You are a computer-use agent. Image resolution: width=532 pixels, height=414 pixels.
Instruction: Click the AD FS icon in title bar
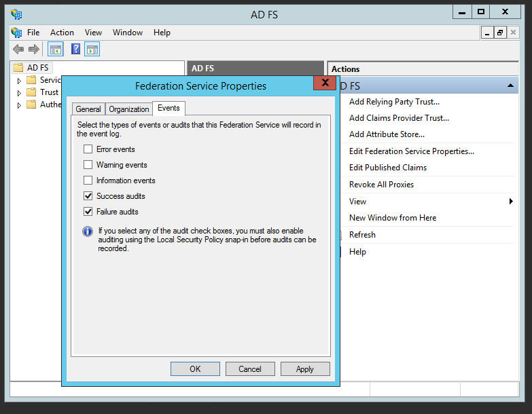(16, 14)
